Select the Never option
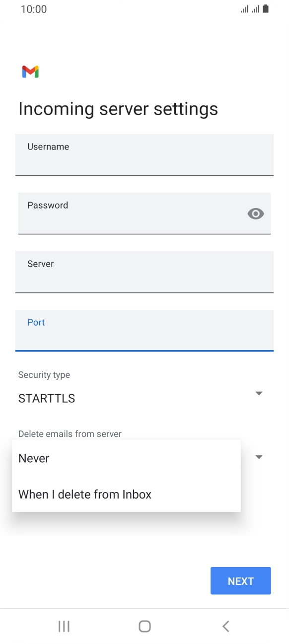Screen dimensions: 289x644 pos(33,458)
